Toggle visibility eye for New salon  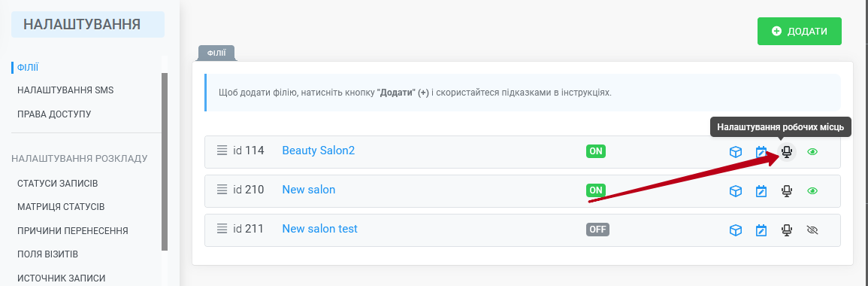click(x=812, y=190)
